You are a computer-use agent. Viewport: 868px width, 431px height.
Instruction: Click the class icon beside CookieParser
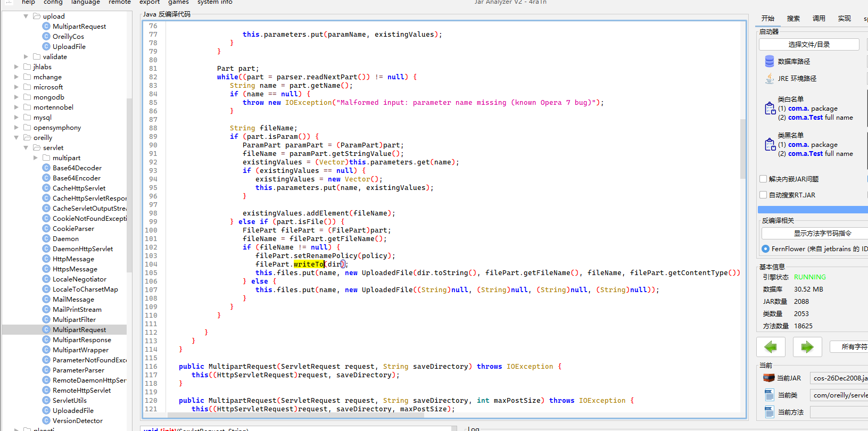[x=46, y=228]
